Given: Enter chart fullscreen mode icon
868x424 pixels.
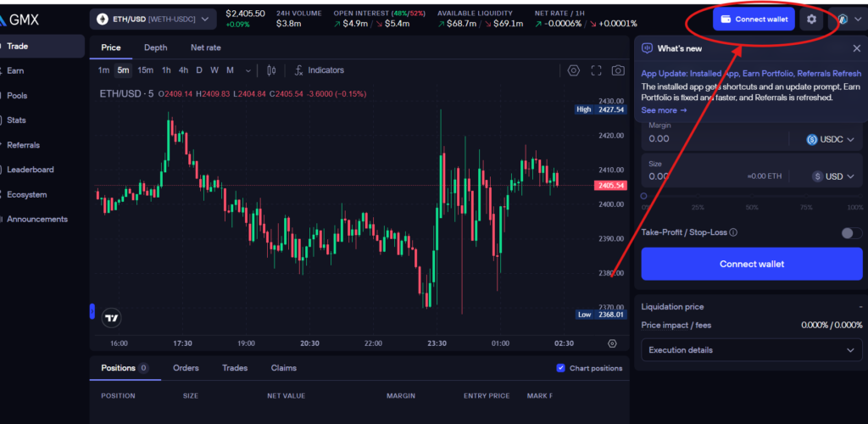Looking at the screenshot, I should click(x=596, y=70).
